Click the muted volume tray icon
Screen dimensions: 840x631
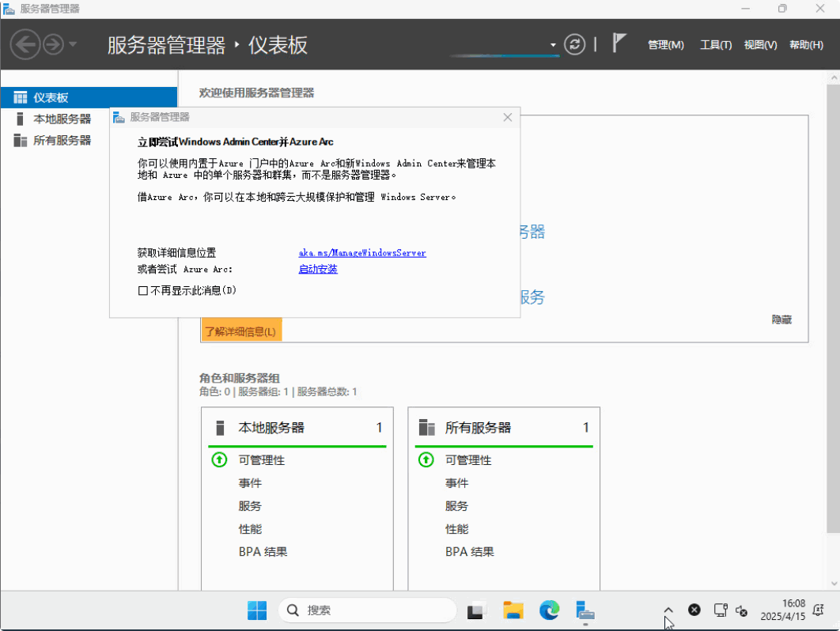[x=742, y=610]
